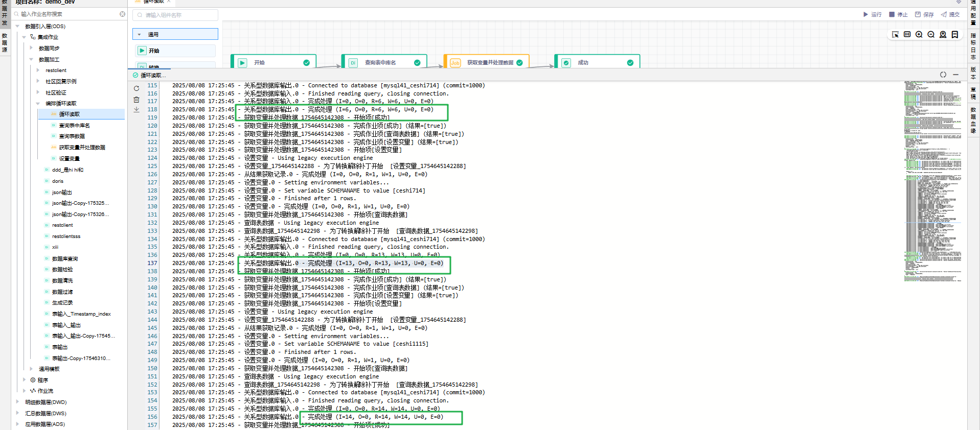The width and height of the screenshot is (980, 430).
Task: Collapse the 数据引入层(ODS) tree node
Action: pyautogui.click(x=17, y=26)
